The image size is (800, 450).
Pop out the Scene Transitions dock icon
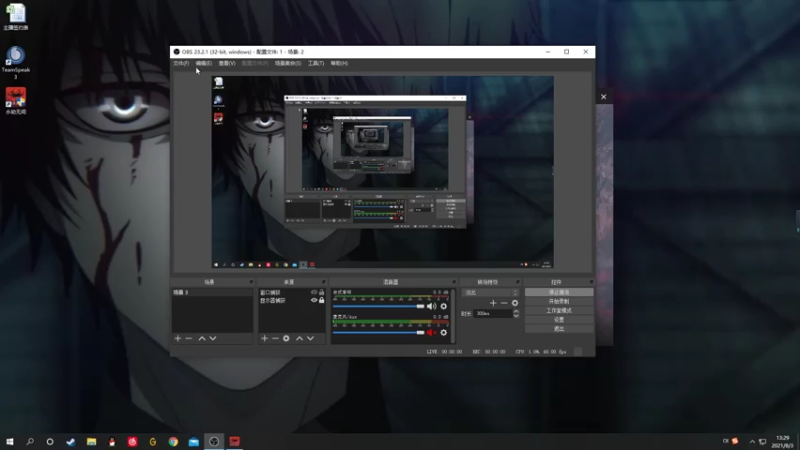tap(517, 282)
